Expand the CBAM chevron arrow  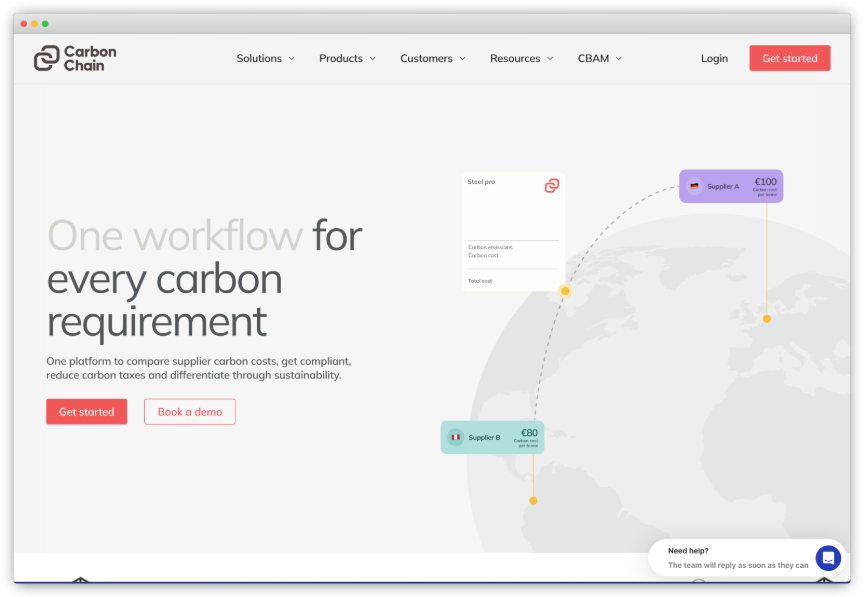(618, 58)
